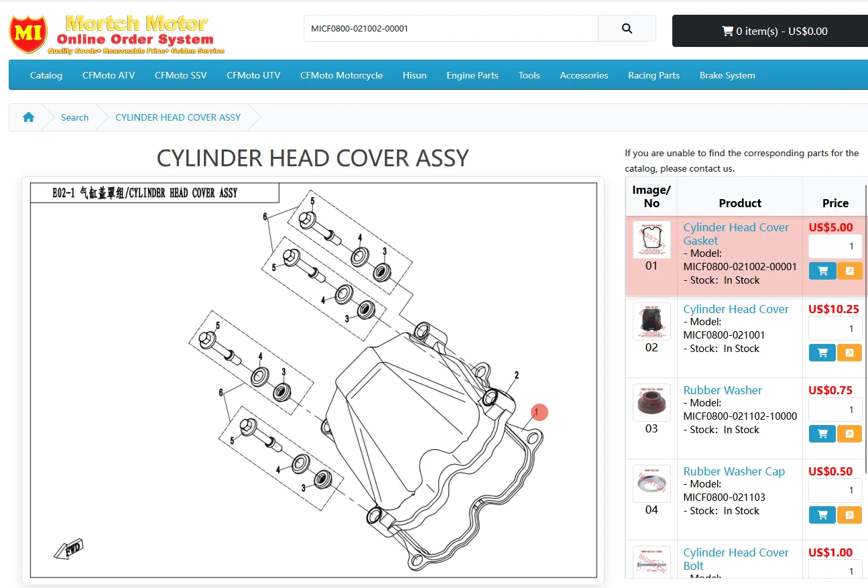Image resolution: width=868 pixels, height=588 pixels.
Task: Click the Mortch Motor logo
Action: click(116, 34)
